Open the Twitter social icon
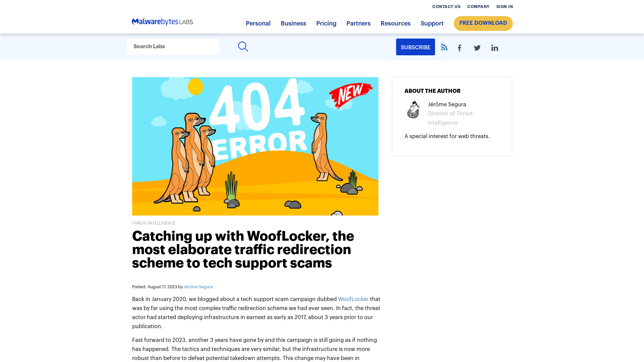Image resolution: width=644 pixels, height=362 pixels. (x=477, y=48)
